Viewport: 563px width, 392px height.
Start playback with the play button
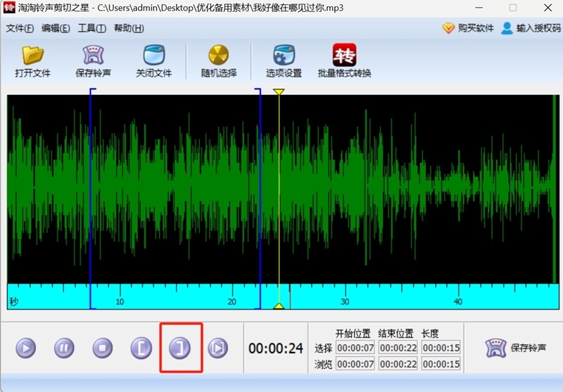point(26,348)
